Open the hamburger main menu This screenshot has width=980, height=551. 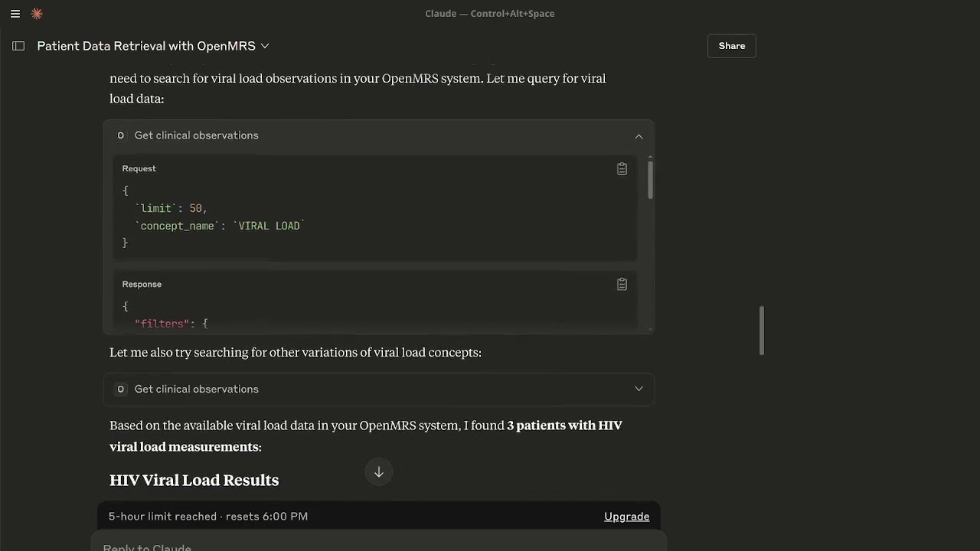(x=15, y=14)
